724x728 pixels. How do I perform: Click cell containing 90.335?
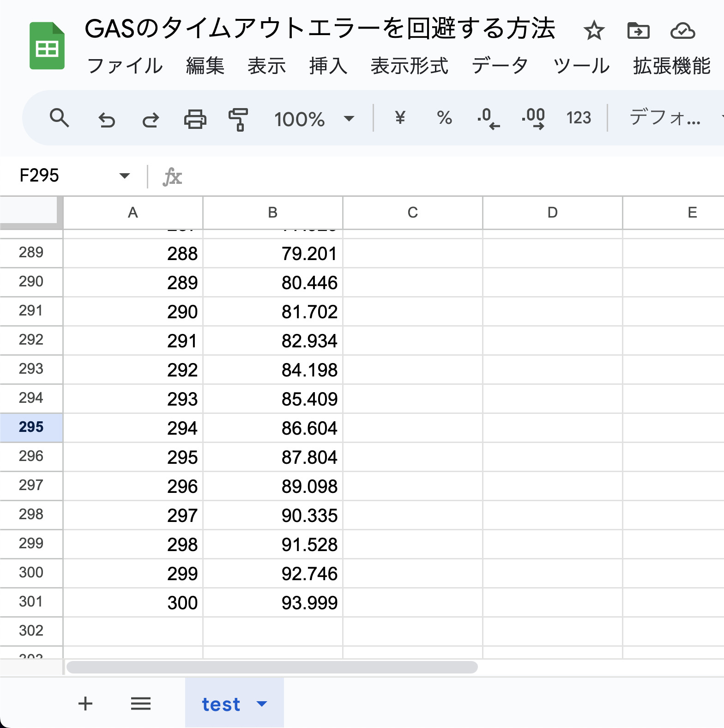click(273, 515)
